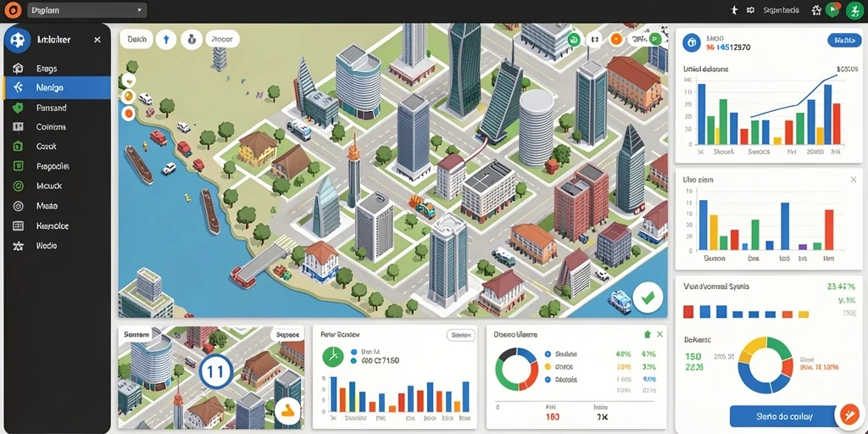The height and width of the screenshot is (434, 868).
Task: Click the green square icon beside Frepodies
Action: 19,166
